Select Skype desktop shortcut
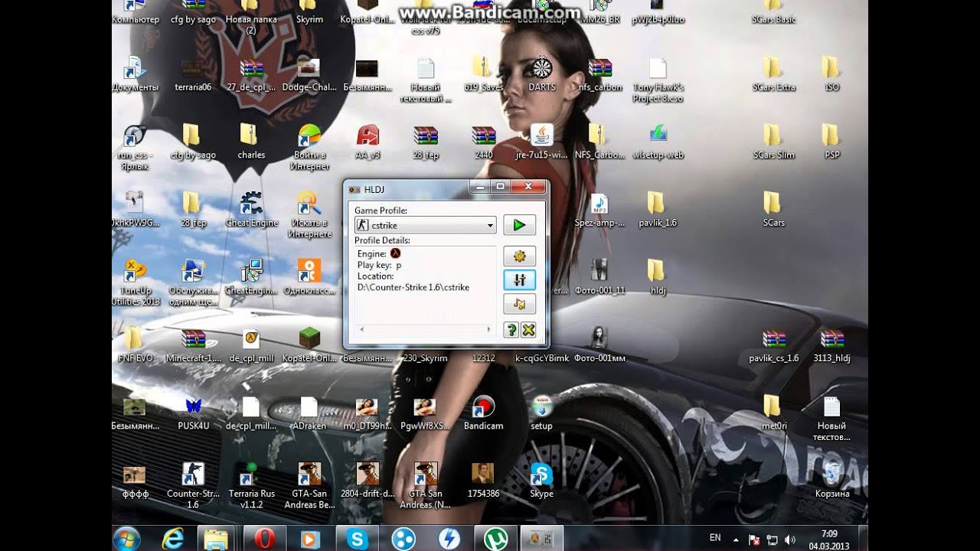 click(541, 480)
